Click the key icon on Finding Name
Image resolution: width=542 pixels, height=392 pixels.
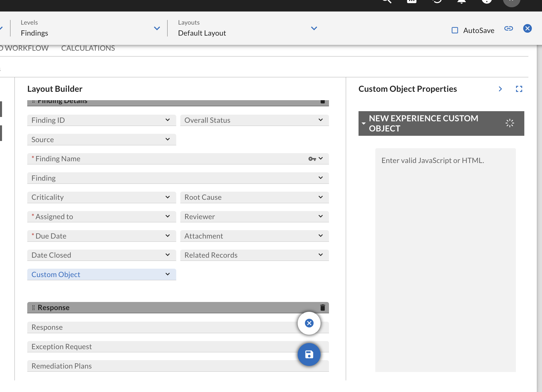point(312,159)
